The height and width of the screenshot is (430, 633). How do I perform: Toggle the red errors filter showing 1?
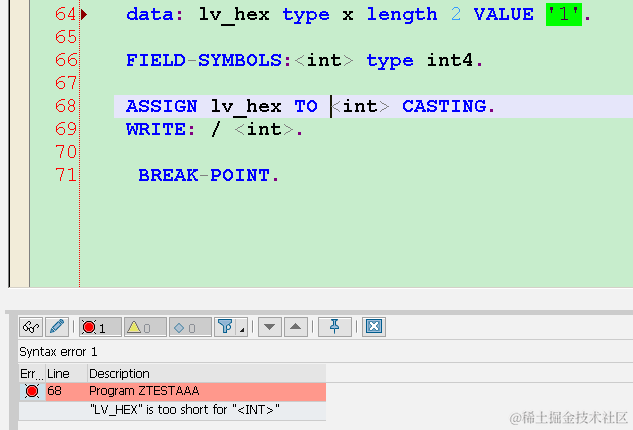pos(100,327)
